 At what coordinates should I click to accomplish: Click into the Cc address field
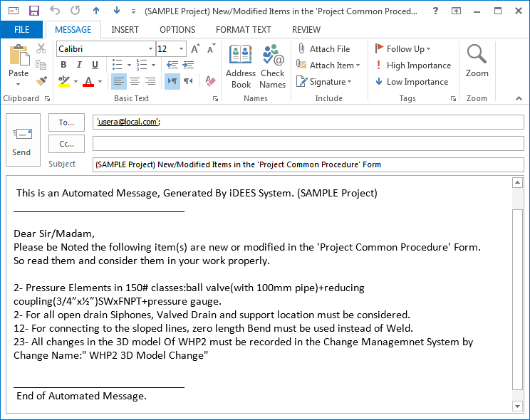308,144
